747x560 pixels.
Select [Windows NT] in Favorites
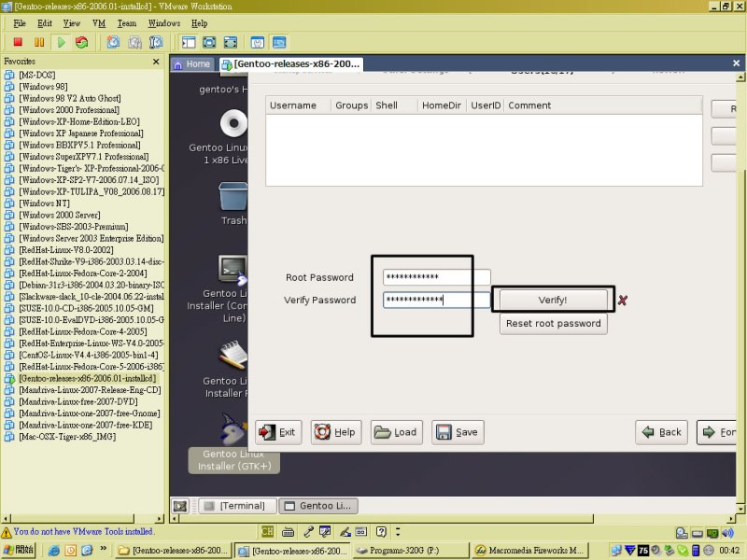(44, 203)
